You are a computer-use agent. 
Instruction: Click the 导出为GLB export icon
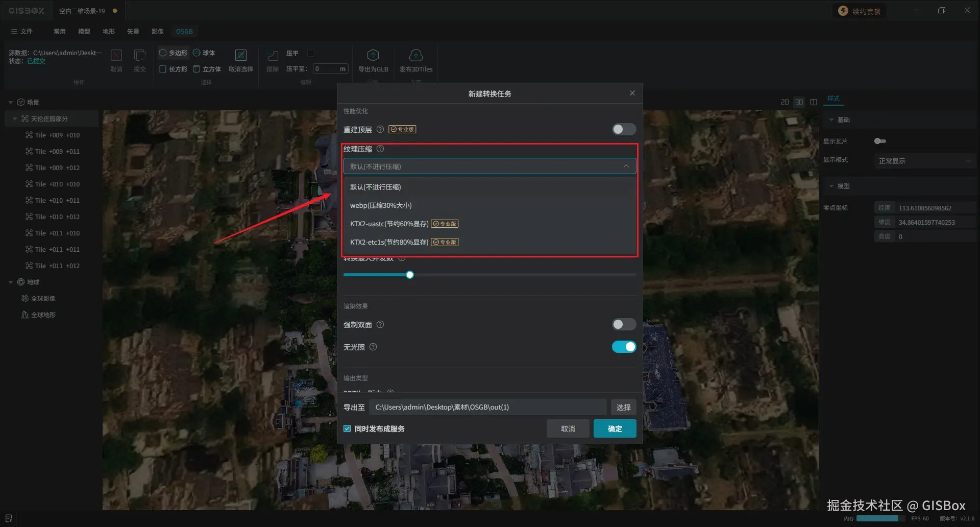(x=373, y=55)
